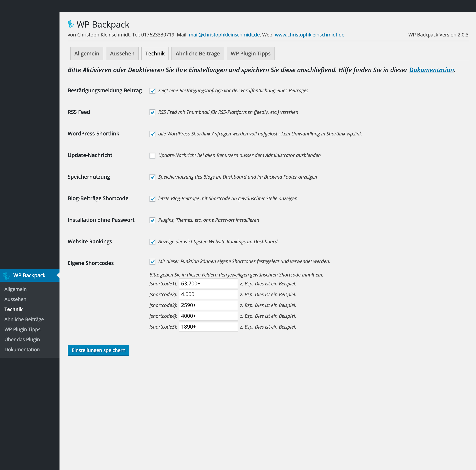Open Über das Plugin in sidebar

click(22, 339)
